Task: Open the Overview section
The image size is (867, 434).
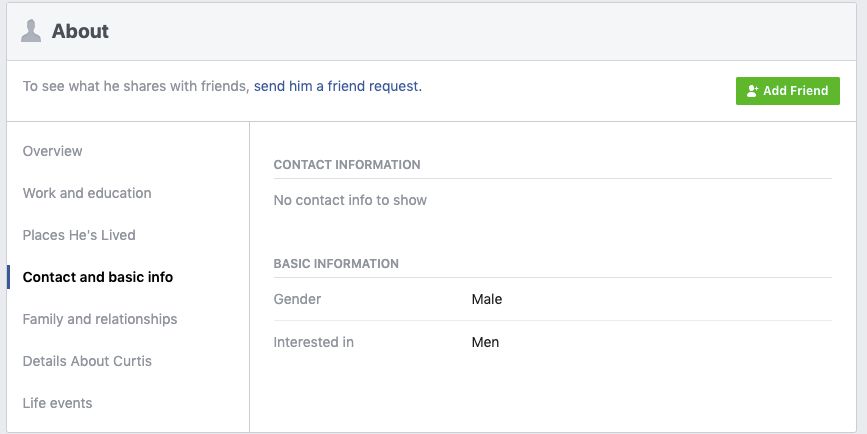Action: coord(53,151)
